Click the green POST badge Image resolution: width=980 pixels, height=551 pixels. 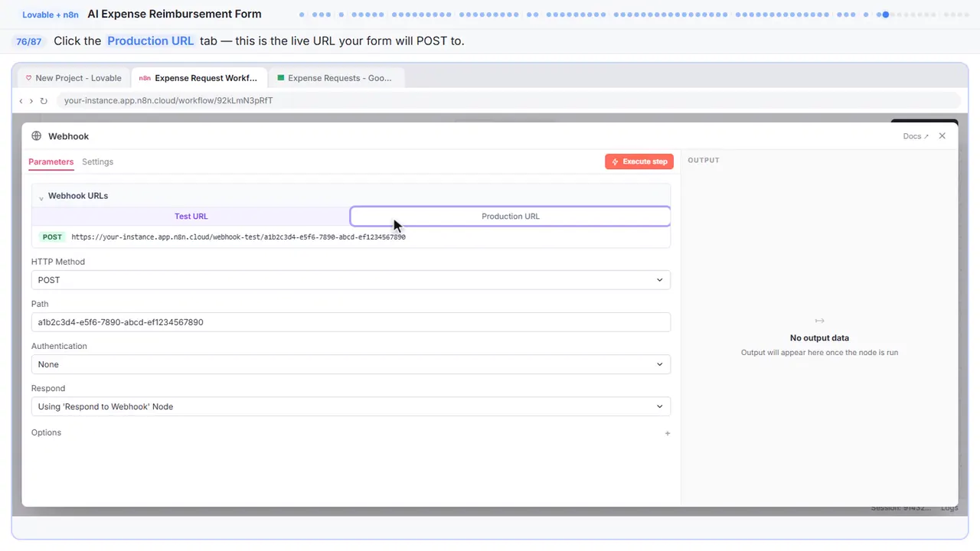[53, 237]
